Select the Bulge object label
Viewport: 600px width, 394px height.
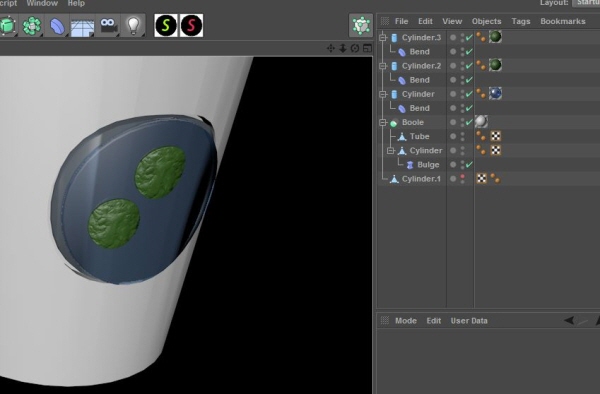tap(428, 165)
